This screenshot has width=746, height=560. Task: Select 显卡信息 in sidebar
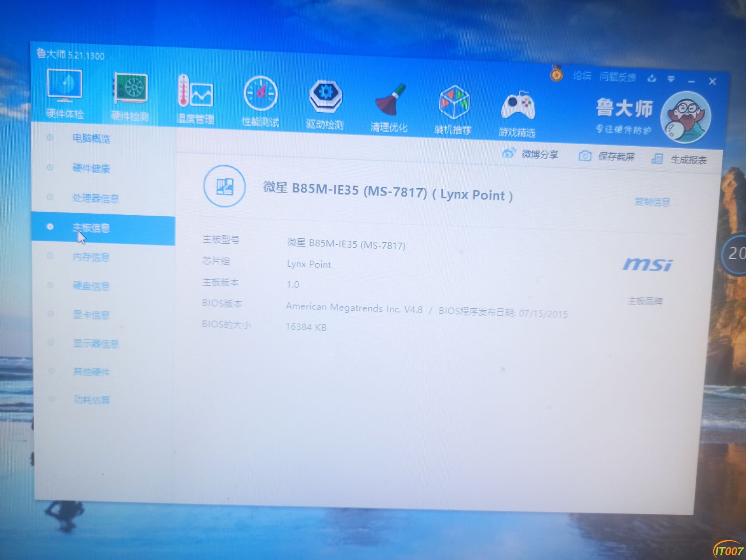pos(91,314)
